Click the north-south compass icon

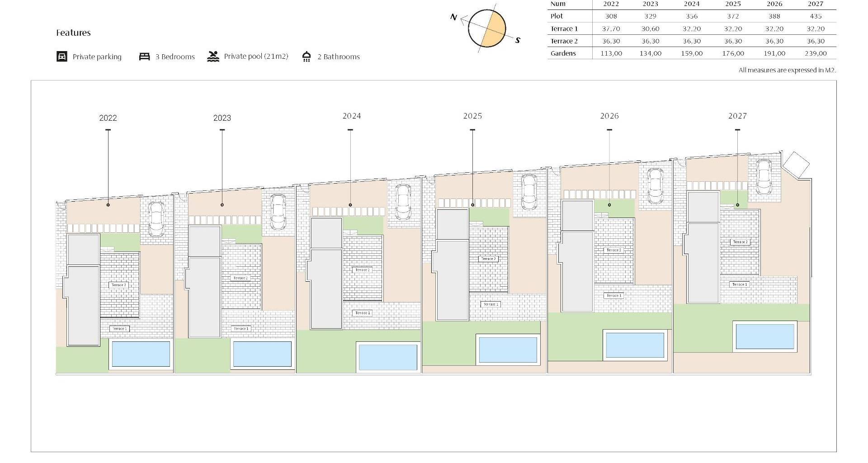(x=486, y=28)
